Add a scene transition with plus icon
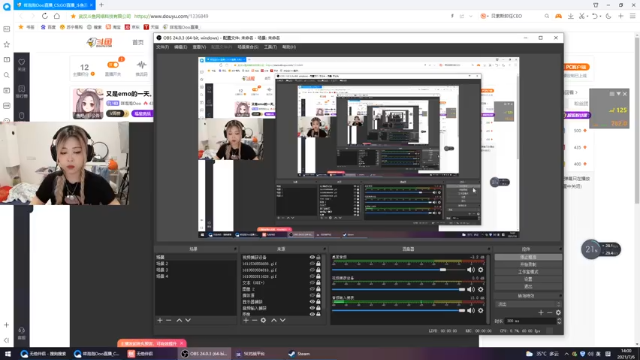Screen dimensions: 640x360 [x=541, y=312]
